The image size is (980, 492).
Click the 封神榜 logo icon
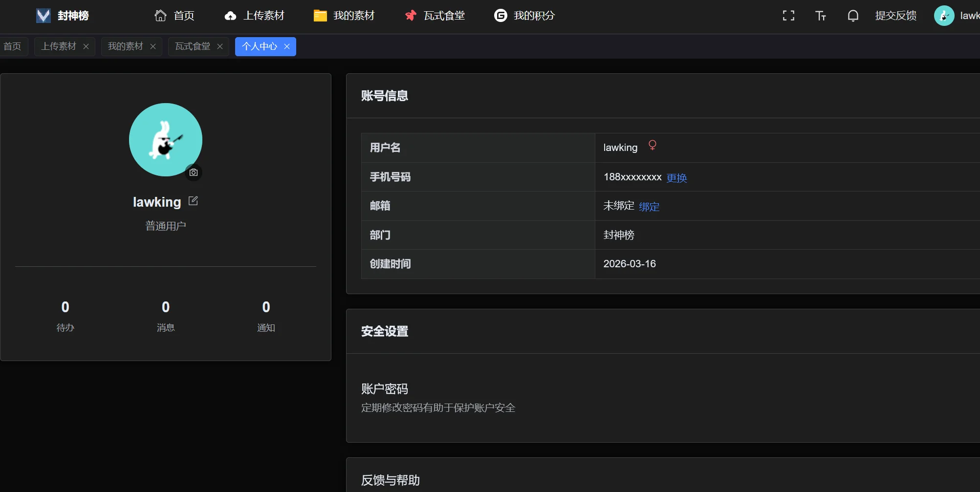44,16
